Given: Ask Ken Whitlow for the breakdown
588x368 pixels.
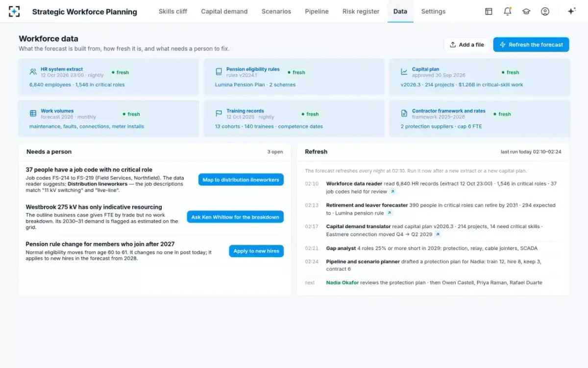Looking at the screenshot, I should [235, 217].
